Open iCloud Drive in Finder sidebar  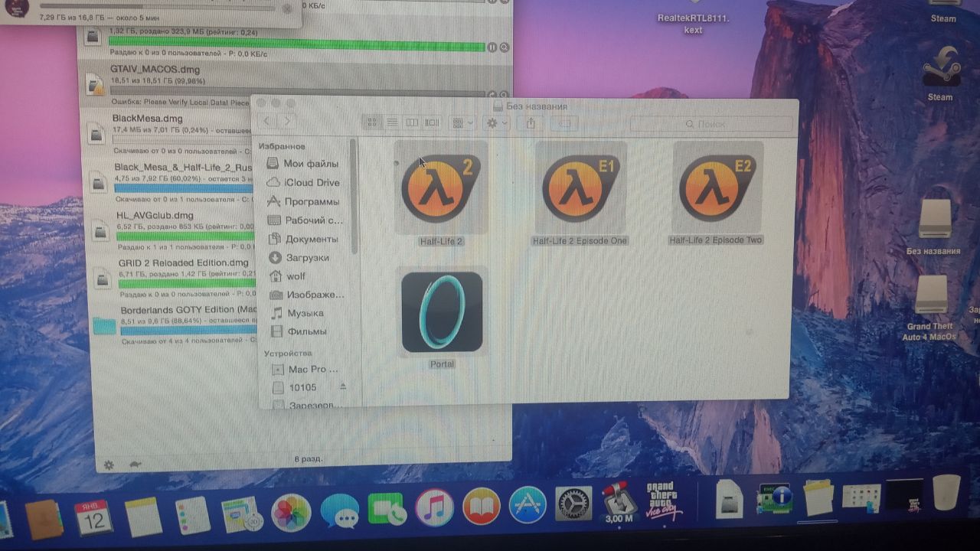click(x=303, y=182)
